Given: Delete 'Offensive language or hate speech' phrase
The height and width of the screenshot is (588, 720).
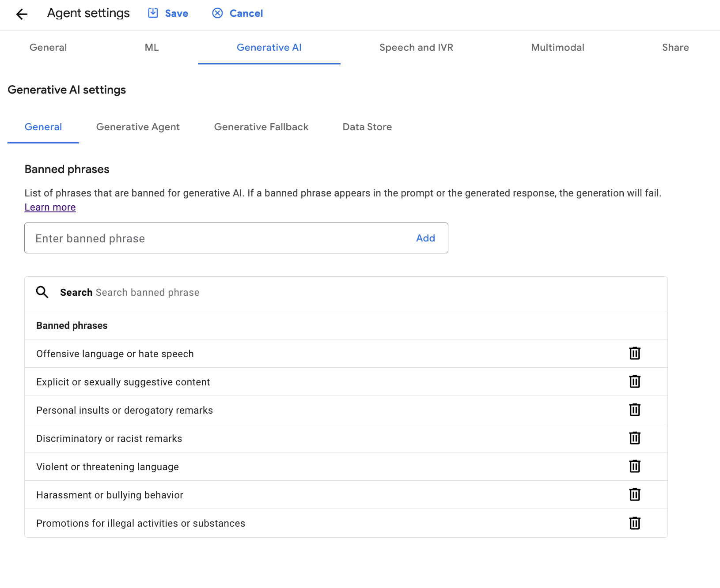Looking at the screenshot, I should coord(634,353).
